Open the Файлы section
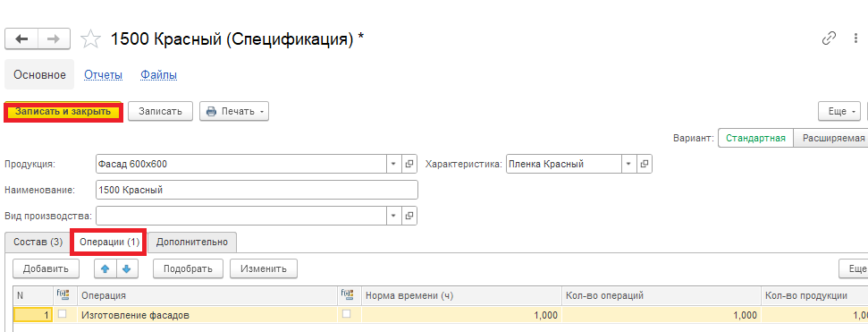Screen dimensions: 868x332 159,75
